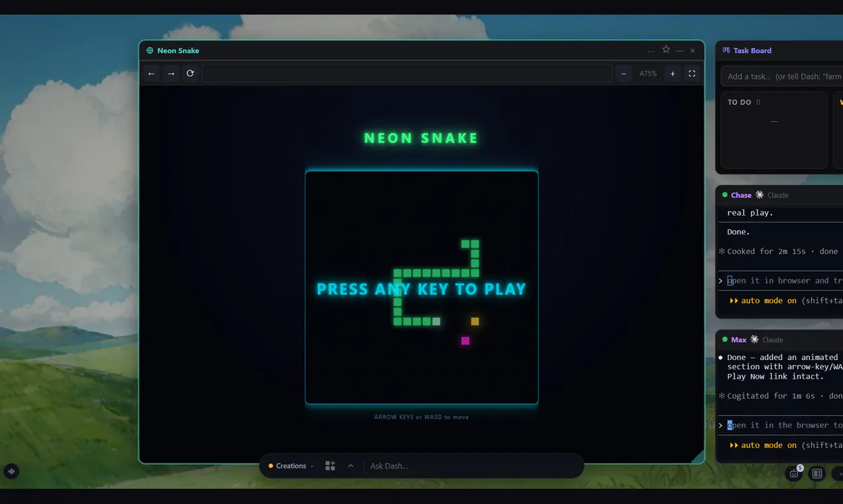Open the Creations dropdown in the bottom bar

pyautogui.click(x=291, y=466)
